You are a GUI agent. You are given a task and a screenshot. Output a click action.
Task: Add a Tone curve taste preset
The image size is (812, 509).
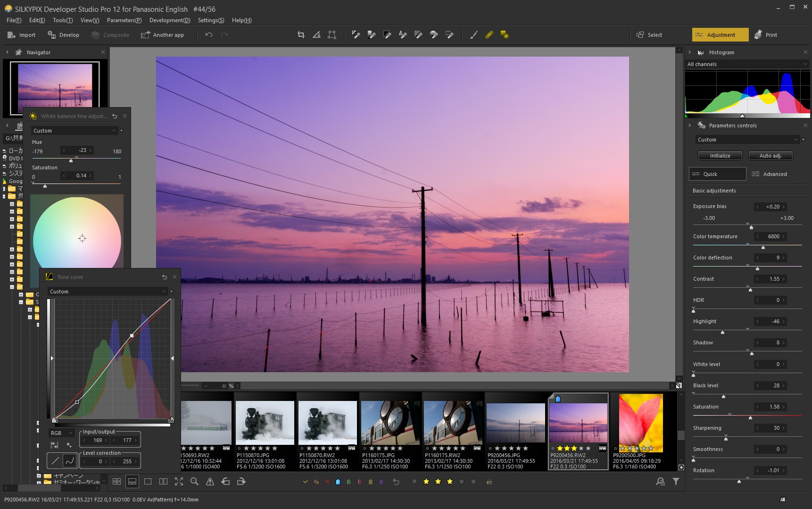(x=172, y=292)
